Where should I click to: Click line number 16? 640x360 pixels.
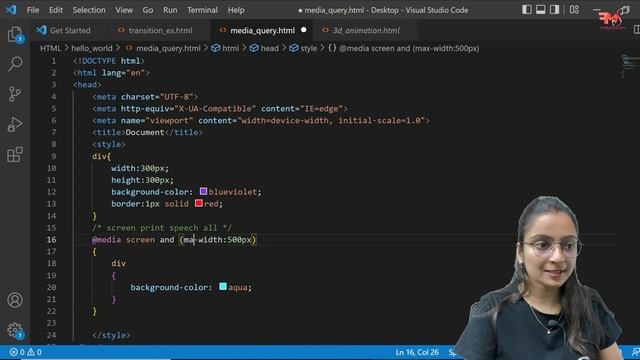click(51, 240)
